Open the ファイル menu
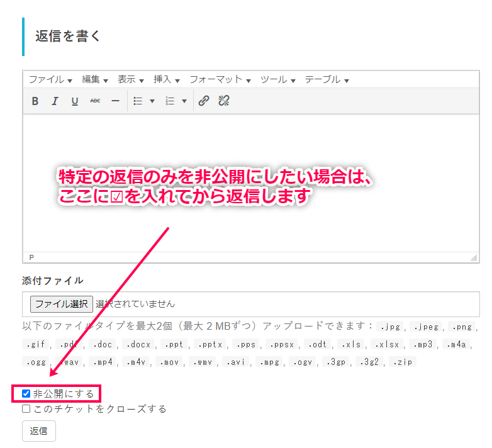Screen dimensions: 492x448 [50, 80]
